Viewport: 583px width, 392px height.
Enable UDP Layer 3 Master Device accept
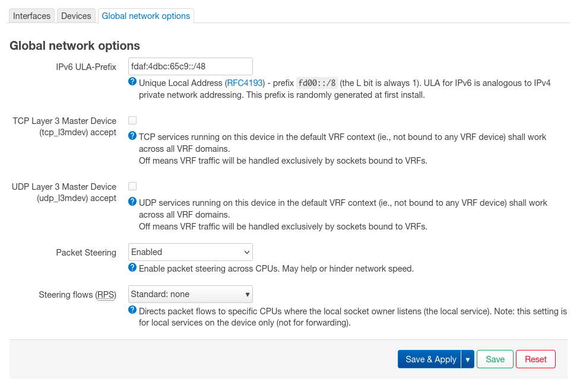click(x=132, y=186)
